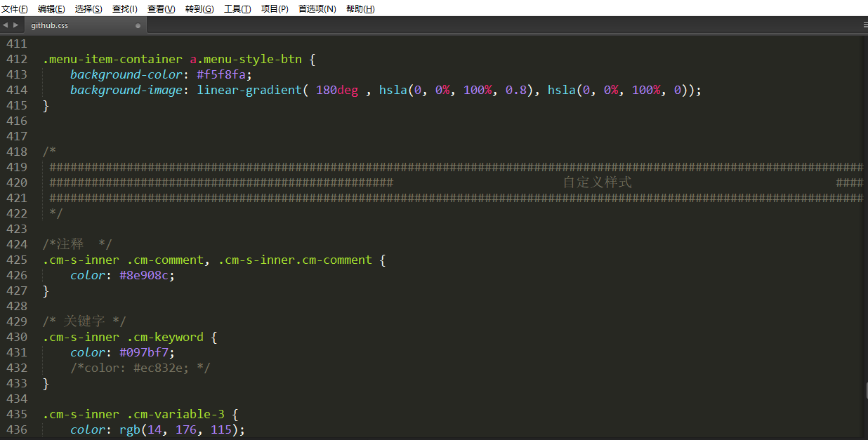Image resolution: width=868 pixels, height=440 pixels.
Task: Click the .menu-item-container selector text
Action: pos(112,60)
